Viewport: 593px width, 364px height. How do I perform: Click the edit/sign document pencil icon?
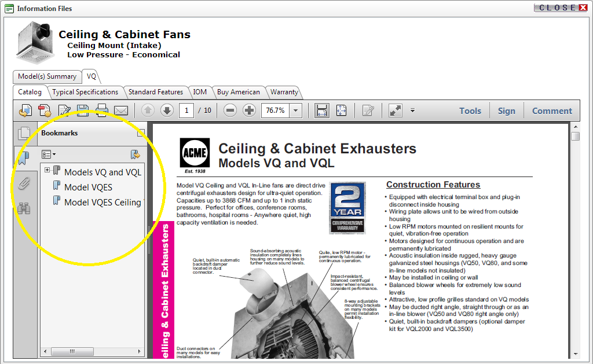[x=64, y=111]
